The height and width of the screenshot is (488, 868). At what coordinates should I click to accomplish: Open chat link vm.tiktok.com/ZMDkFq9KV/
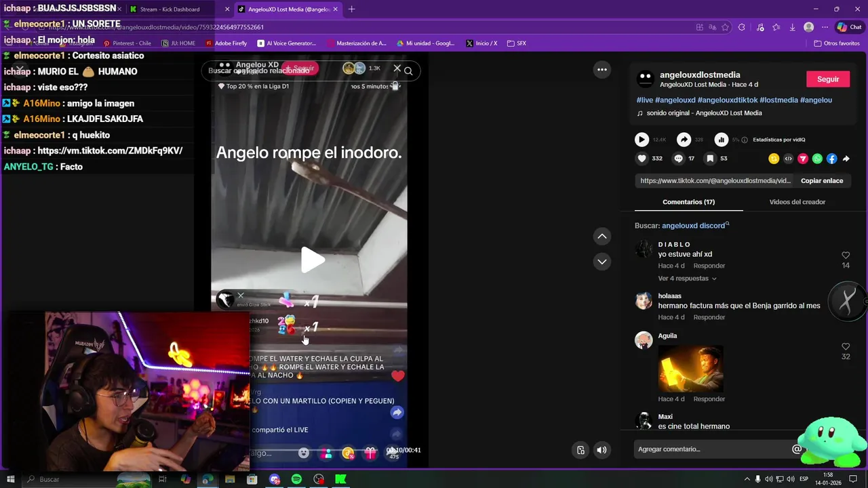coord(110,150)
